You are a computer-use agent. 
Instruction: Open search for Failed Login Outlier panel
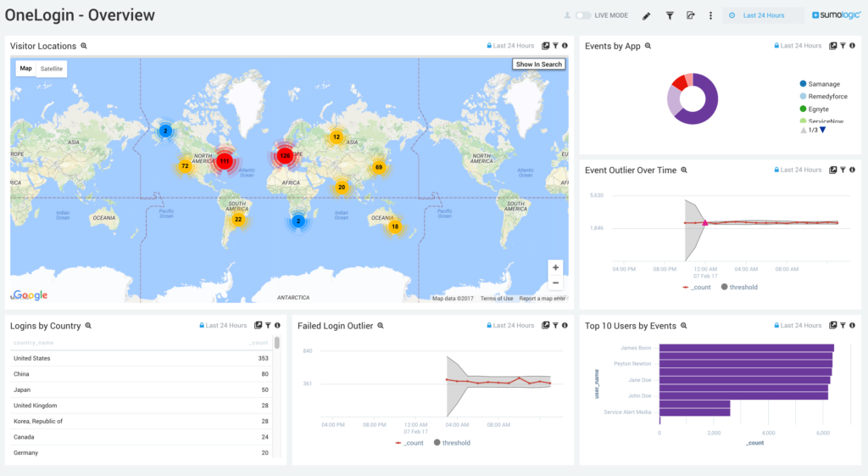pyautogui.click(x=381, y=326)
